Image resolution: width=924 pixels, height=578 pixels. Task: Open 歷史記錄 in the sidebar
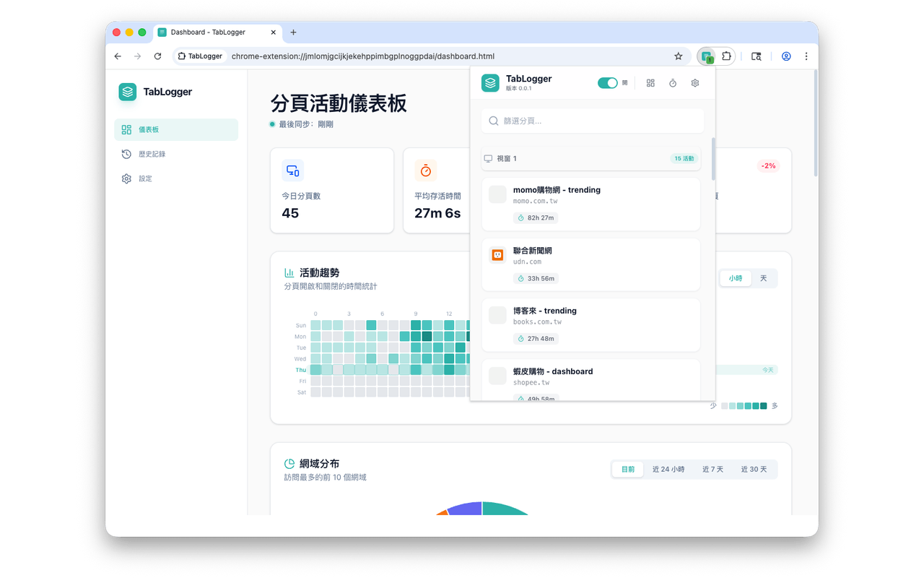(152, 154)
